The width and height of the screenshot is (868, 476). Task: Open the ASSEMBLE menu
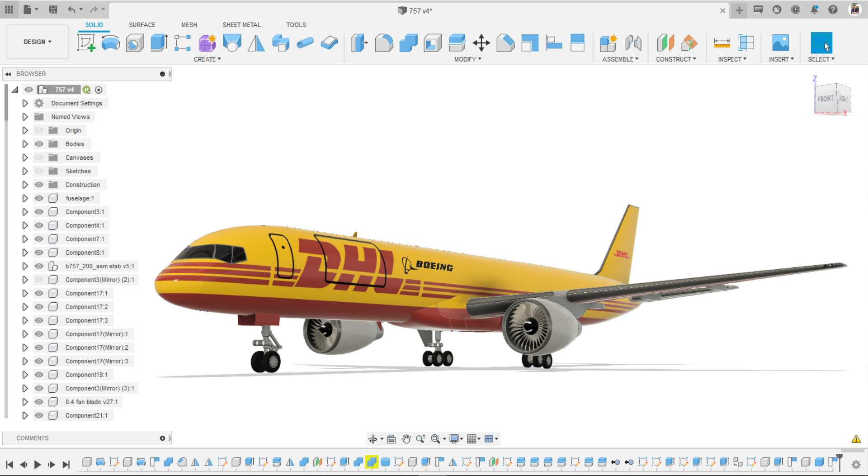pos(620,59)
